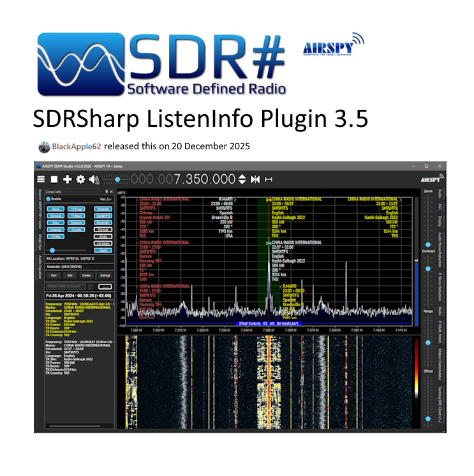This screenshot has height=476, width=474.
Task: Toggle the Name display button
Action: (x=56, y=209)
